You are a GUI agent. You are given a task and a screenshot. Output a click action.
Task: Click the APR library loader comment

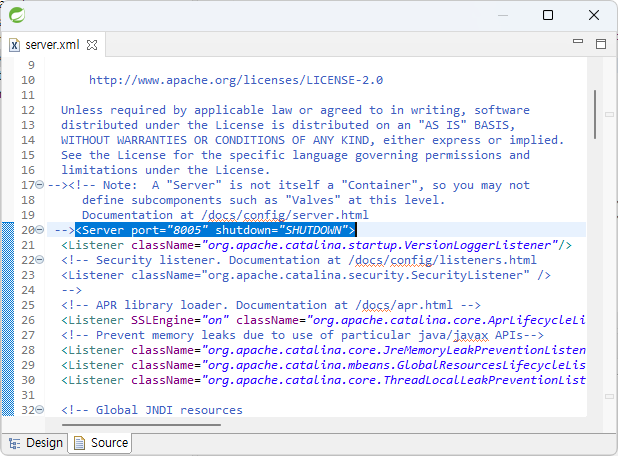coord(271,305)
